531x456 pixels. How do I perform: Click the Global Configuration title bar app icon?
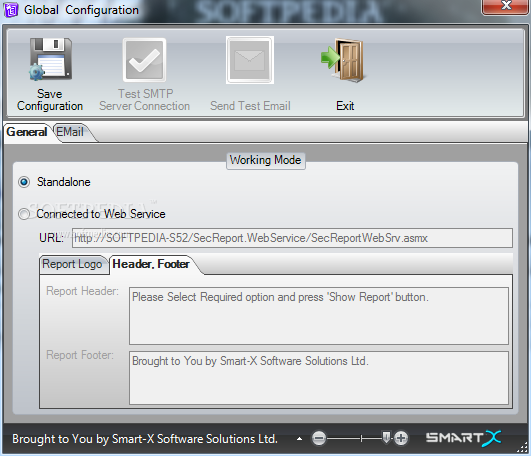pos(10,10)
